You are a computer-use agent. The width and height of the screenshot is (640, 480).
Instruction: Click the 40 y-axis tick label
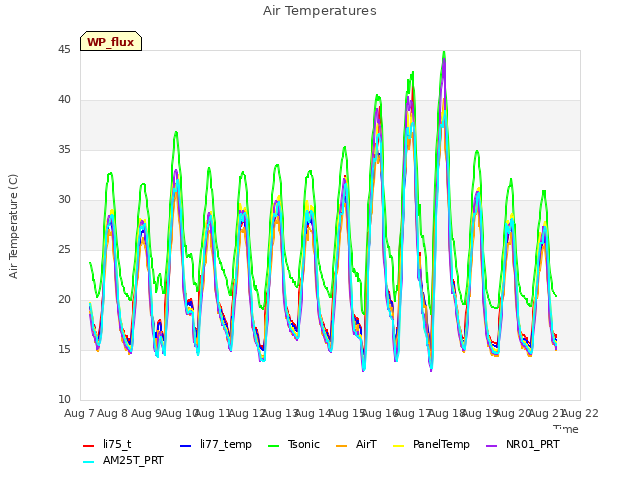[64, 100]
